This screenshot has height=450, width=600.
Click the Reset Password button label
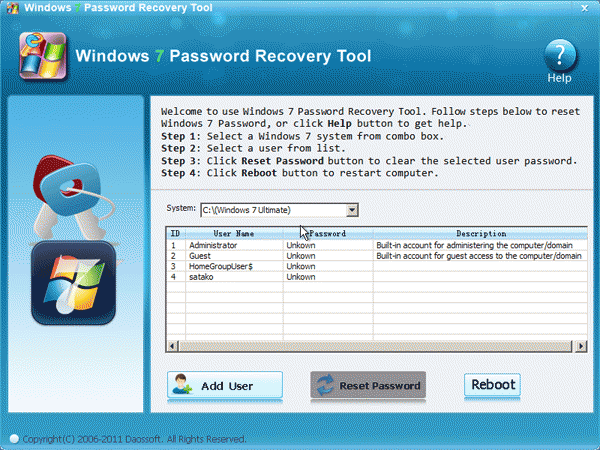[x=380, y=386]
